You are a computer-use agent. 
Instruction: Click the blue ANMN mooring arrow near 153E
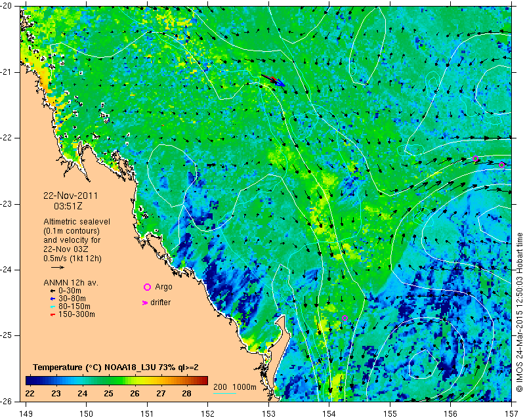[x=280, y=83]
